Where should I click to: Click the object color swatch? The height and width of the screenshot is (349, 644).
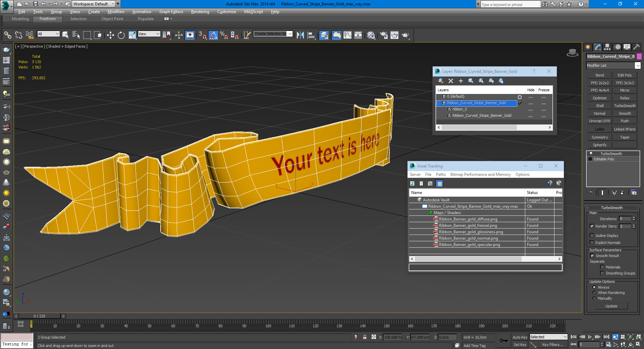pos(639,56)
